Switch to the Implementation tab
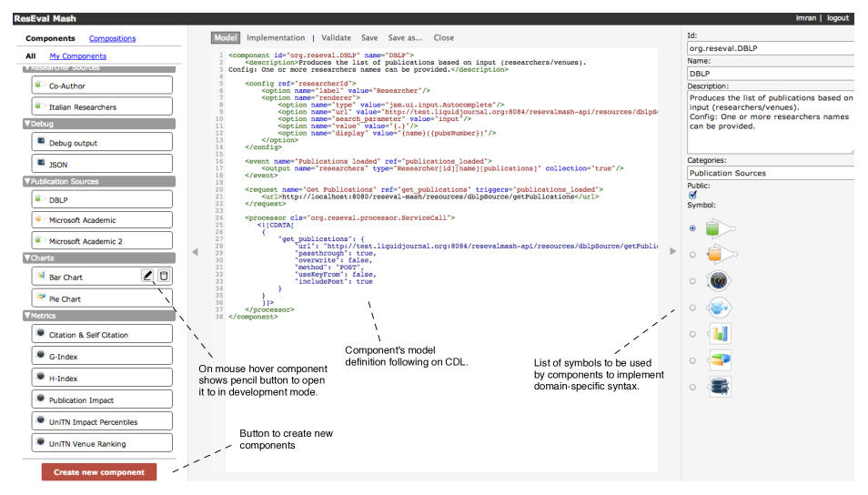 pyautogui.click(x=276, y=38)
